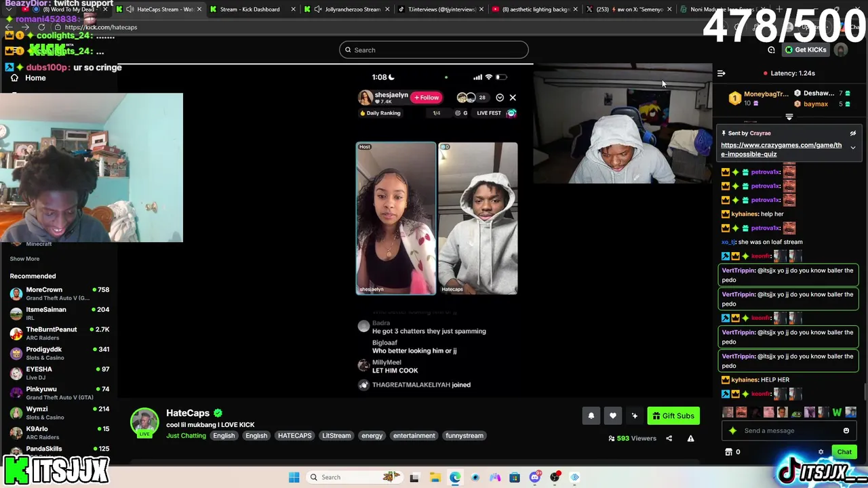Expand the gift leaderboard drop arrow
868x488 pixels.
789,117
